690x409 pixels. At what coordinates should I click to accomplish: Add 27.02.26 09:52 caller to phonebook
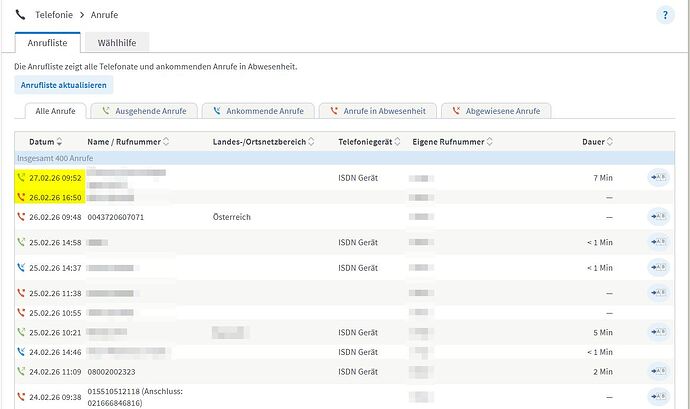658,177
